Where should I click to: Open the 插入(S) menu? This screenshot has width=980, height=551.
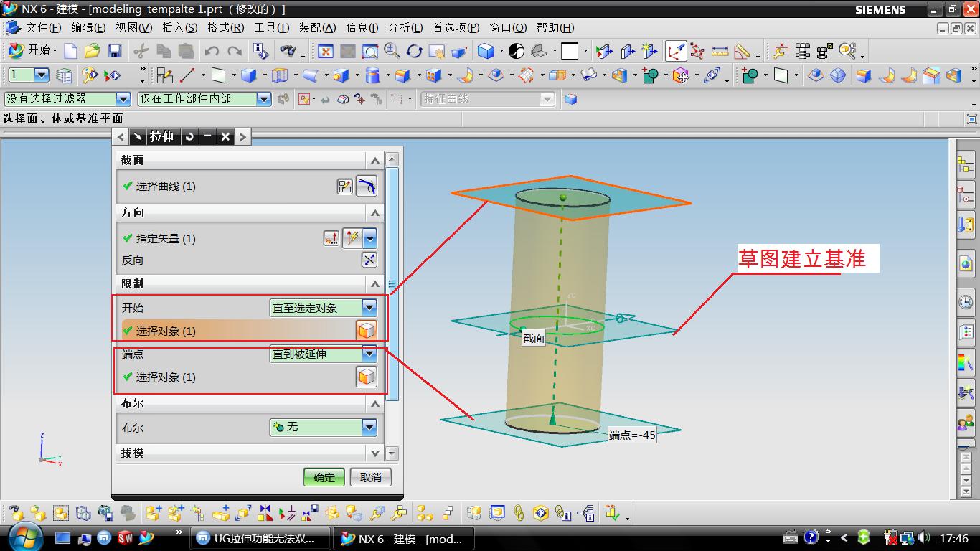coord(179,28)
